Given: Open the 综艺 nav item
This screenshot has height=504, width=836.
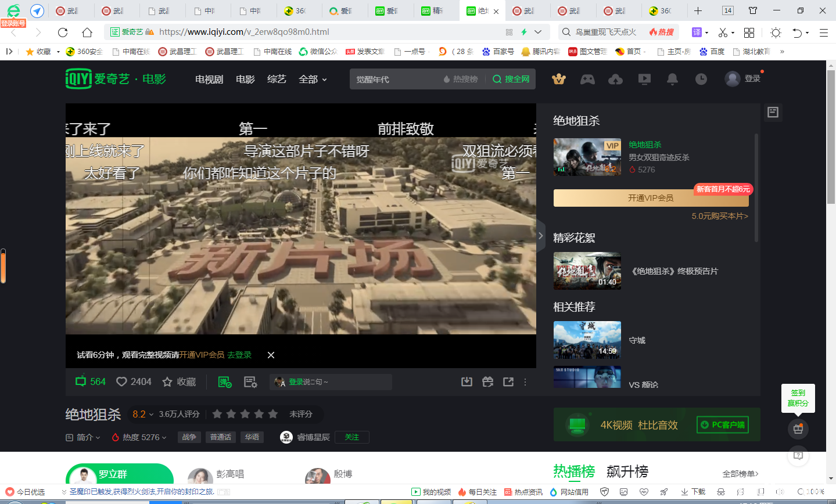Looking at the screenshot, I should (277, 79).
